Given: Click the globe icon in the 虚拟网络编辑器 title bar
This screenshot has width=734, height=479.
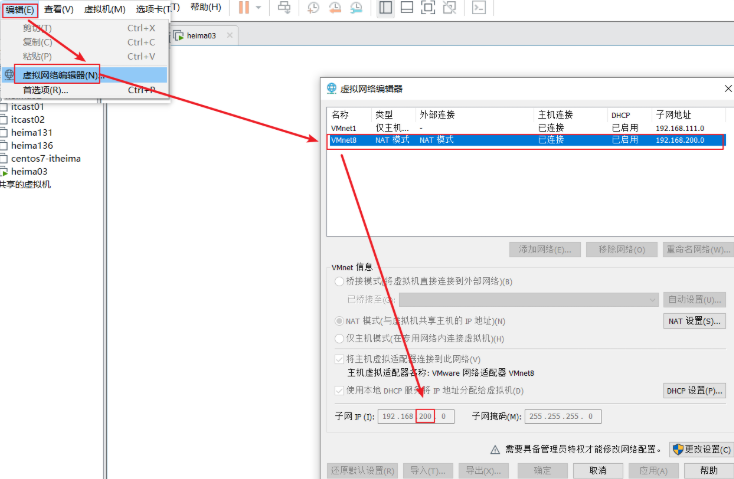Looking at the screenshot, I should pos(331,88).
